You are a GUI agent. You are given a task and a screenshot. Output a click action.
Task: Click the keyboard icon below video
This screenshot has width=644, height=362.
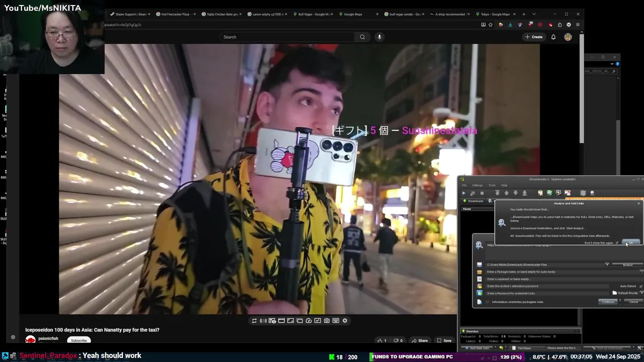coord(336,321)
